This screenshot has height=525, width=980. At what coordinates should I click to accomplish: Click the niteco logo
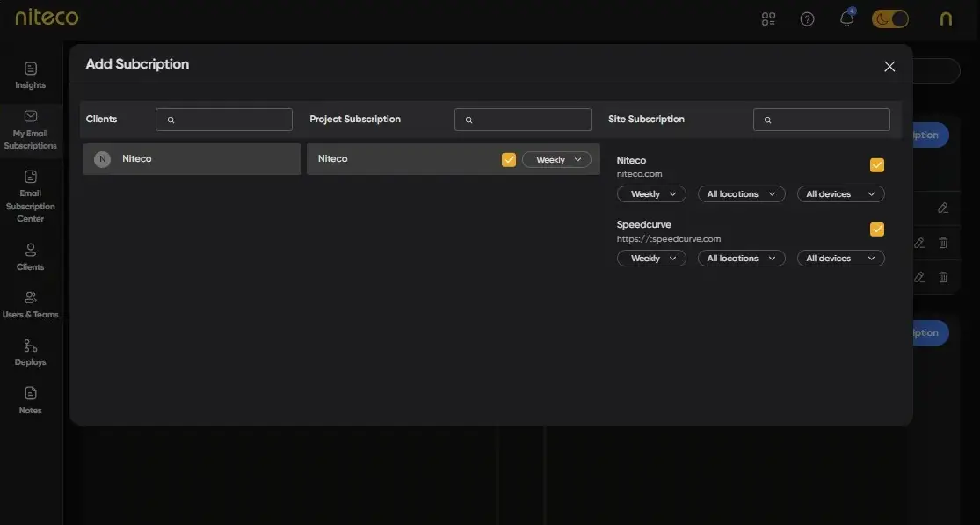[x=47, y=17]
